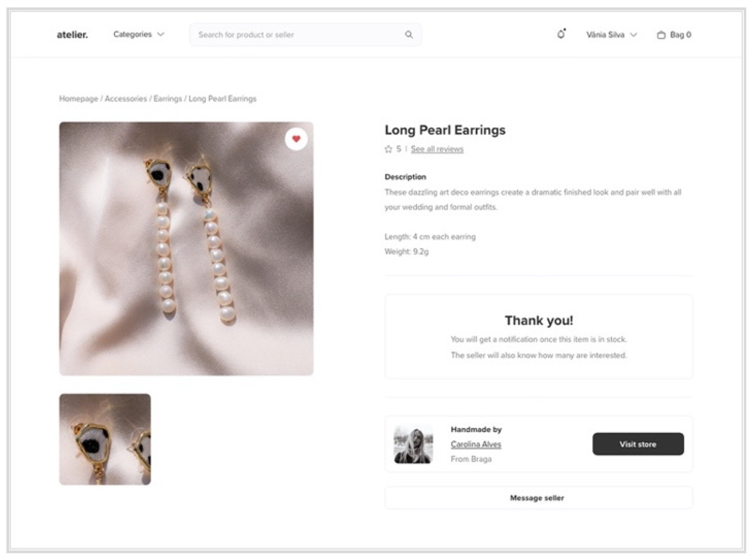Click the chevron next to Categories
Image resolution: width=753 pixels, height=560 pixels.
pyautogui.click(x=161, y=35)
